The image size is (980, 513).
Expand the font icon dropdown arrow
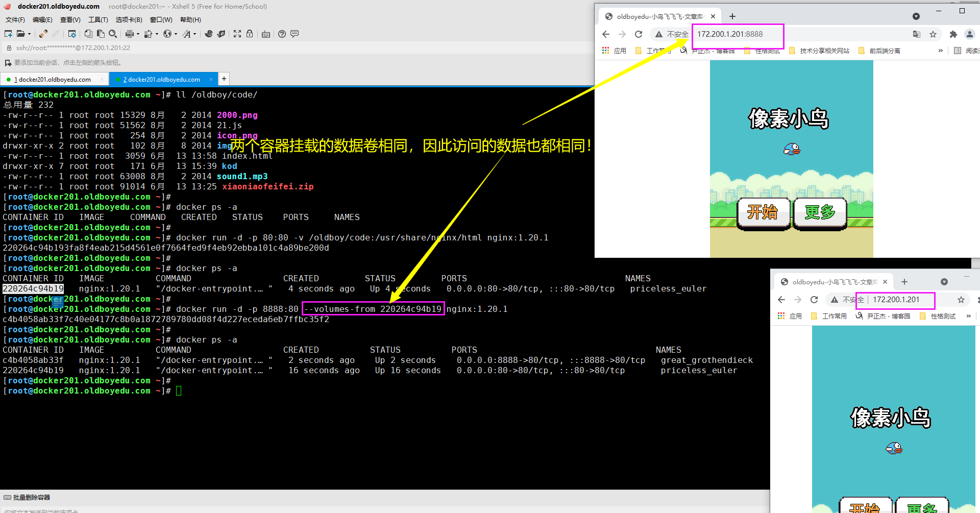click(x=194, y=34)
